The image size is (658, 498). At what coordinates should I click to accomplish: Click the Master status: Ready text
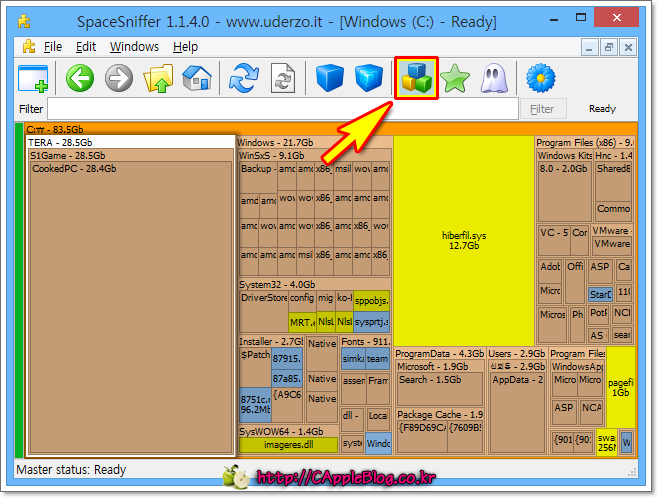[71, 469]
